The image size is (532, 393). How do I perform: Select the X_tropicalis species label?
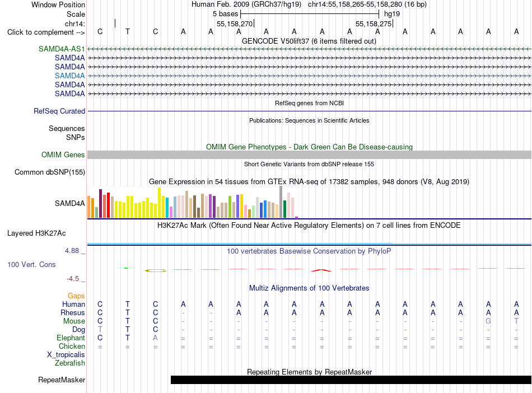[66, 355]
